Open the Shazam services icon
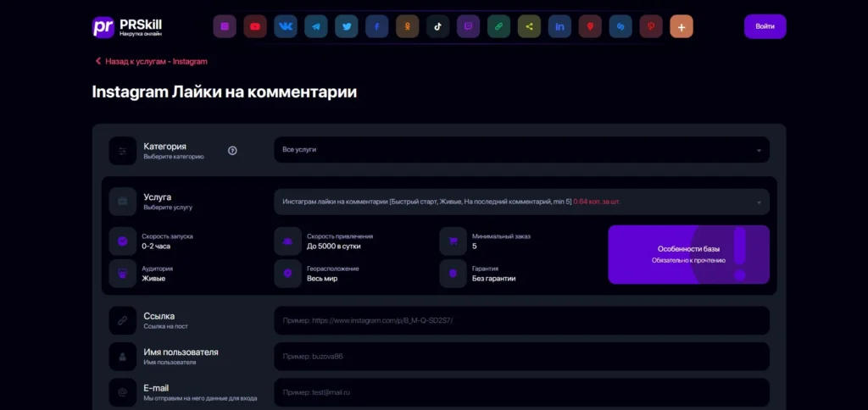Viewport: 868px width, 410px height. click(620, 26)
